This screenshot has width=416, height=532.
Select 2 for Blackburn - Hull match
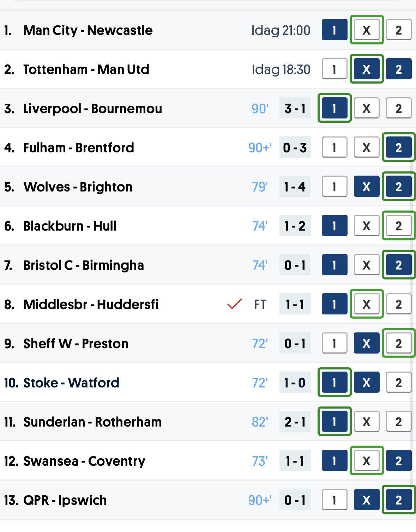point(399,226)
